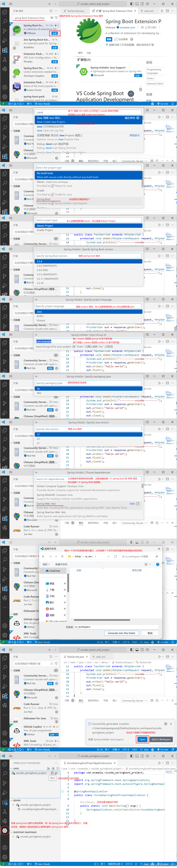
Task: Click 取消 in folder dialog
Action: (x=150, y=633)
